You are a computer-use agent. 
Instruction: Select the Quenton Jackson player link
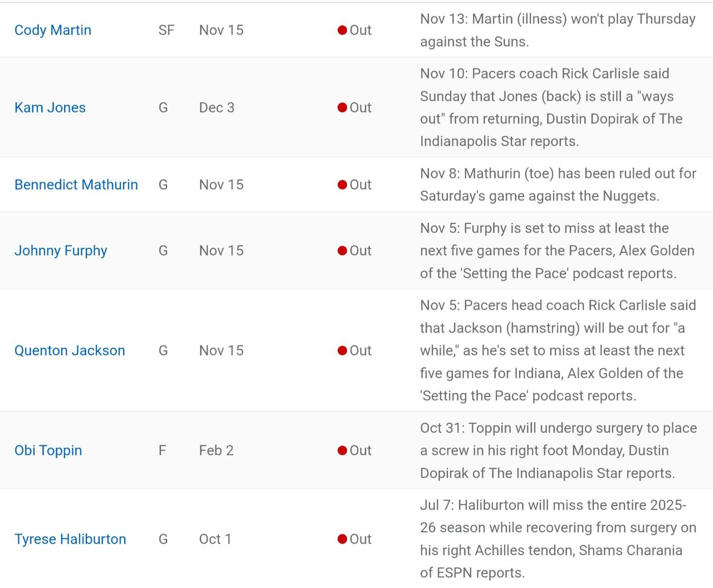point(70,351)
